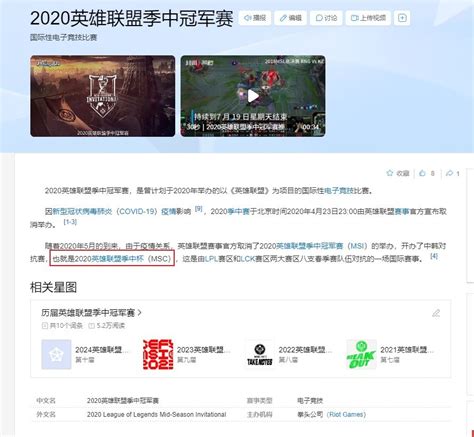Screen dimensions: 474x437
Task: Open the Mid-Season Invitational poster image
Action: (x=103, y=96)
